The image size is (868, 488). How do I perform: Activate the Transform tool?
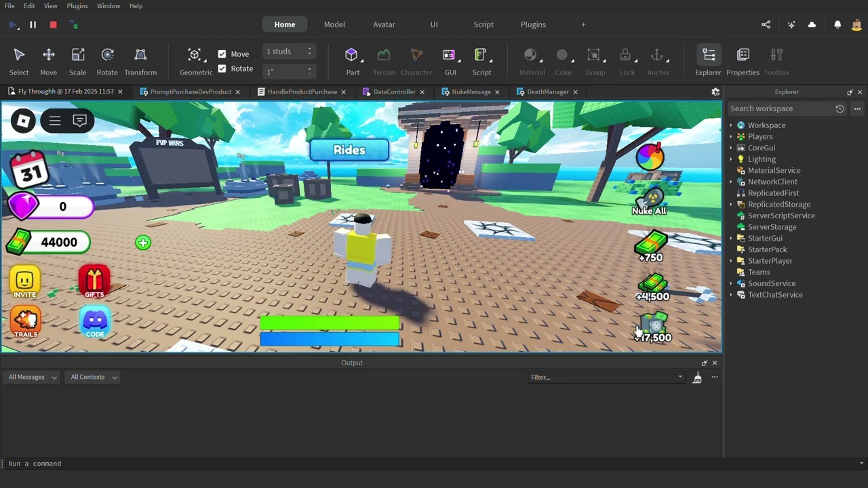pyautogui.click(x=140, y=62)
